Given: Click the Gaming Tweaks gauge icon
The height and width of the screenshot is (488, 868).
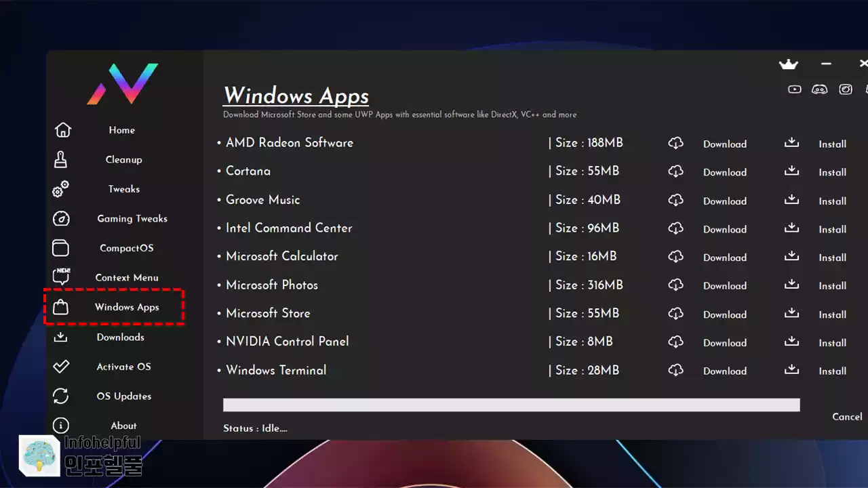Looking at the screenshot, I should point(61,218).
